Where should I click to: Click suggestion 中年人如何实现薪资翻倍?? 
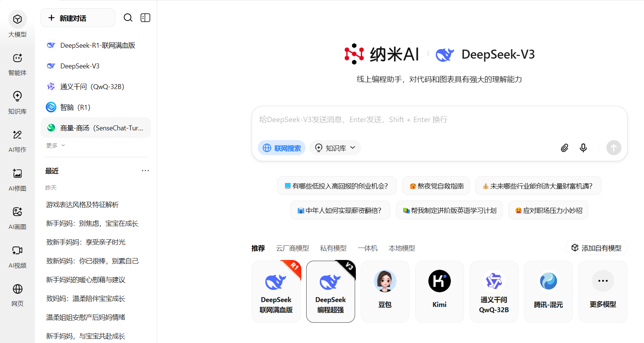point(340,210)
